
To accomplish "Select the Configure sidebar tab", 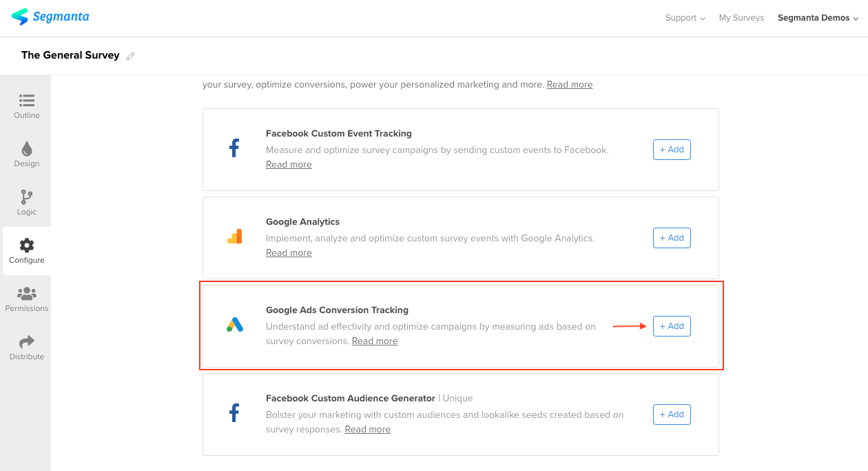I will (27, 251).
